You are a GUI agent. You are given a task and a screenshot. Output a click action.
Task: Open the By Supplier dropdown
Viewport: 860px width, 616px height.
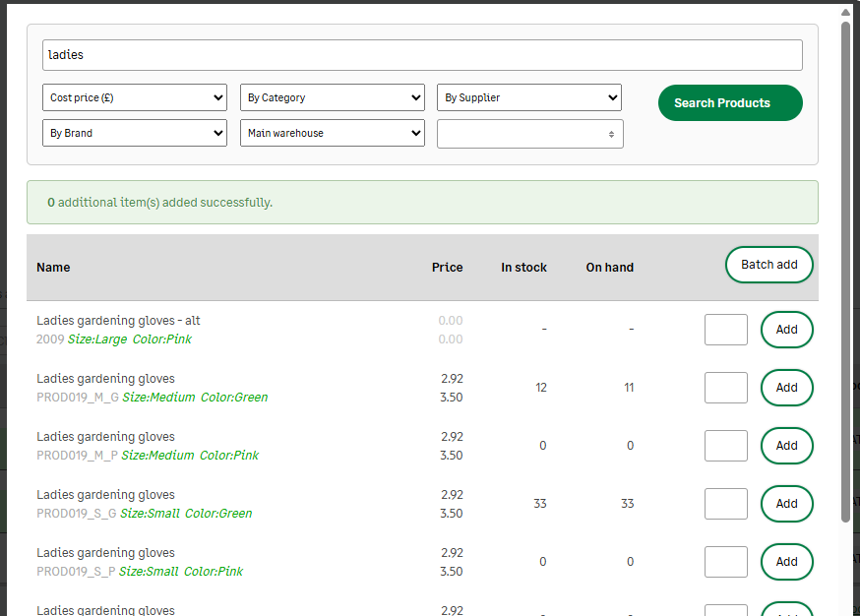(x=529, y=97)
